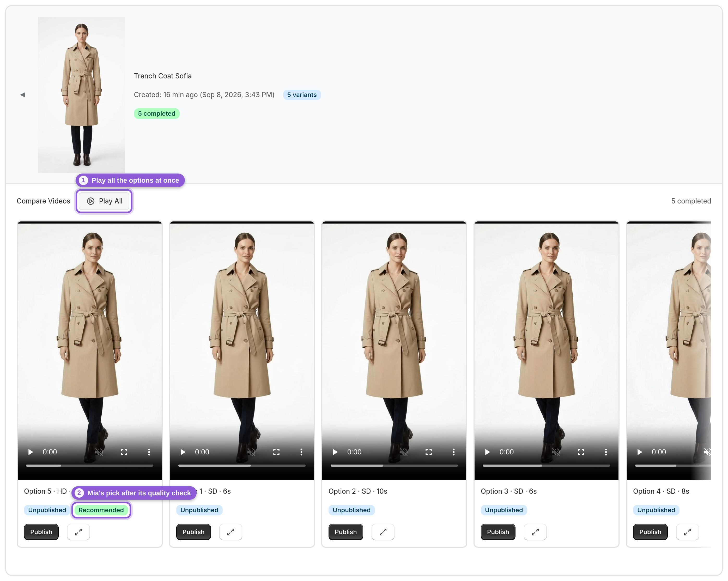The width and height of the screenshot is (728, 581).
Task: Open the Trench Coat Sofia source thumbnail
Action: tap(81, 95)
